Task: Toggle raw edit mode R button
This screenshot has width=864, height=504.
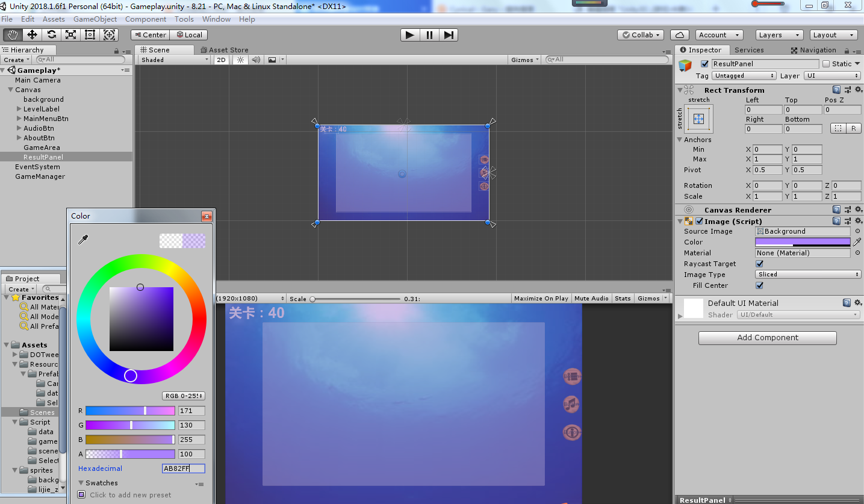Action: [853, 128]
